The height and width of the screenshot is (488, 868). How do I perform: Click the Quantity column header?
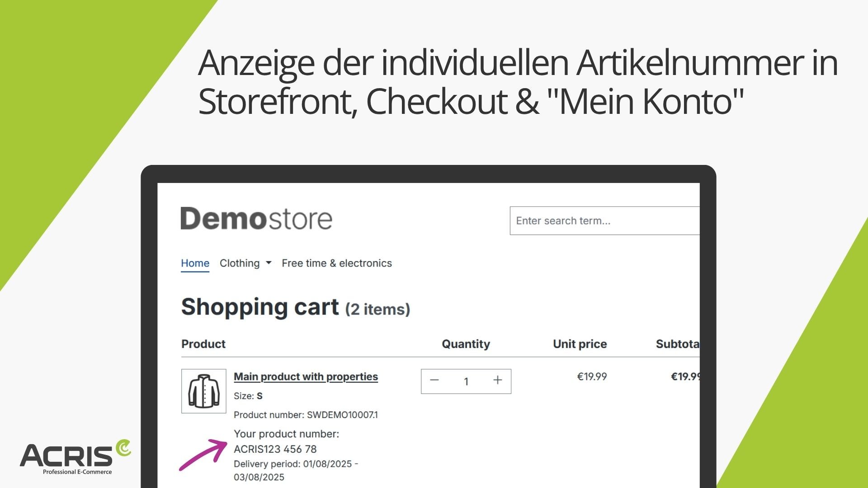pos(466,344)
